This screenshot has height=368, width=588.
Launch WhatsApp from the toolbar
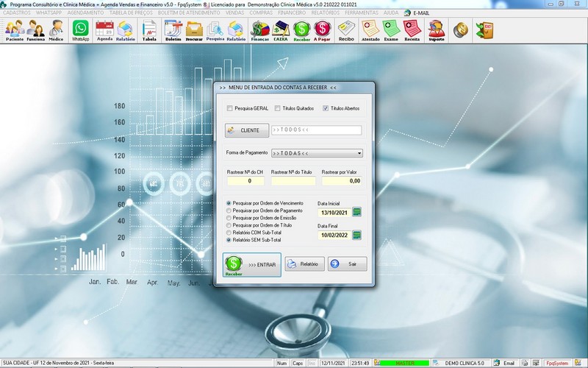point(80,30)
